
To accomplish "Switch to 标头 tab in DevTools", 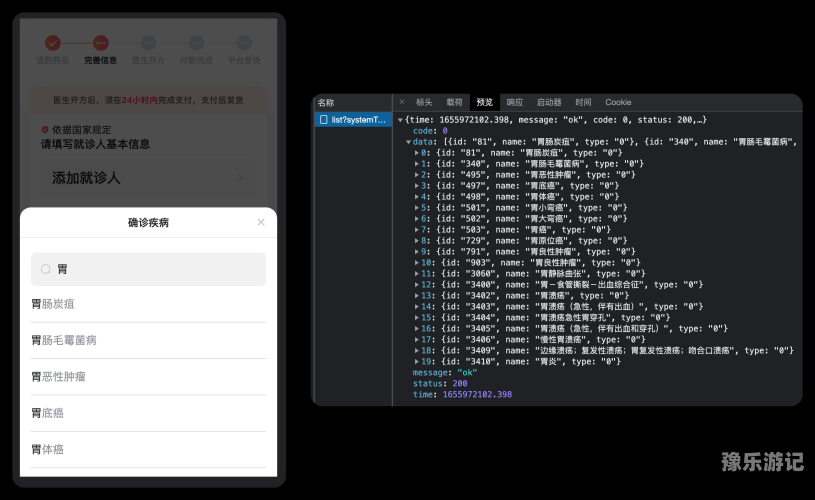I will [x=424, y=102].
